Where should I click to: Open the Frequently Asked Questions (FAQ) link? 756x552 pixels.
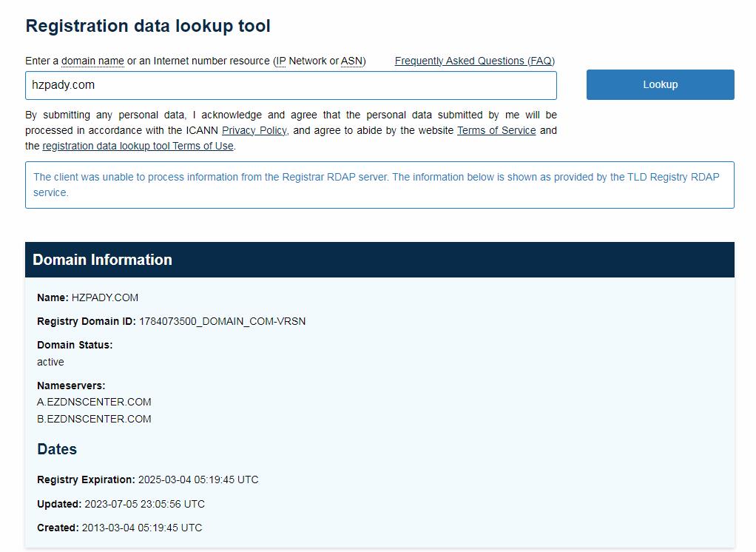coord(474,61)
